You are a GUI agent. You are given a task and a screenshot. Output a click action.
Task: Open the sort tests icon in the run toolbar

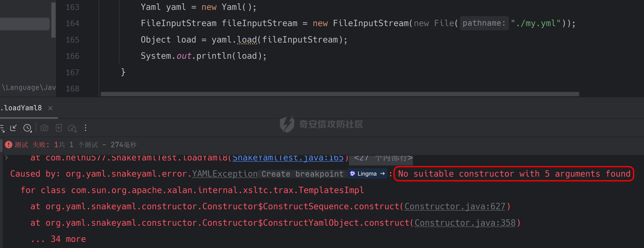coord(2,128)
